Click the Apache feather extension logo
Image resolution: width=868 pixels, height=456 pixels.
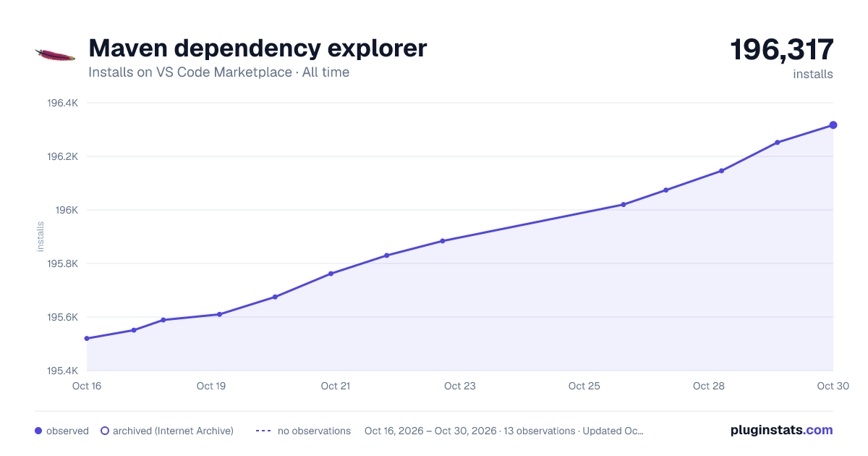tap(55, 55)
